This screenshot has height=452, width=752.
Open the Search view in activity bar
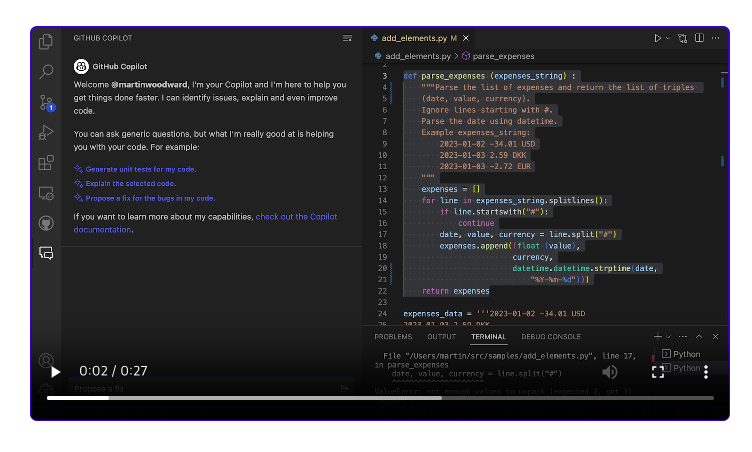click(x=46, y=71)
